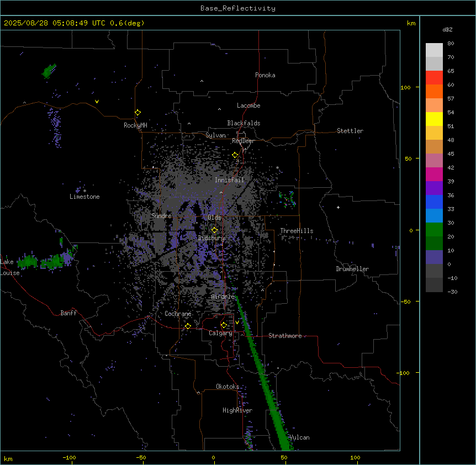This screenshot has width=476, height=465.
Task: Click the caret marker below Innisfail label
Action: [221, 192]
